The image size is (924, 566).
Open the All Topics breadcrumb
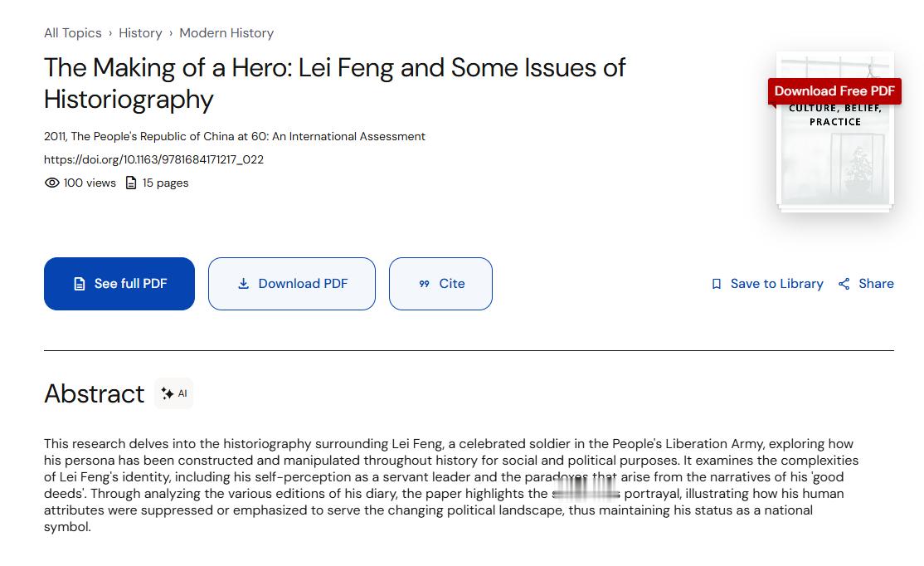pos(73,33)
